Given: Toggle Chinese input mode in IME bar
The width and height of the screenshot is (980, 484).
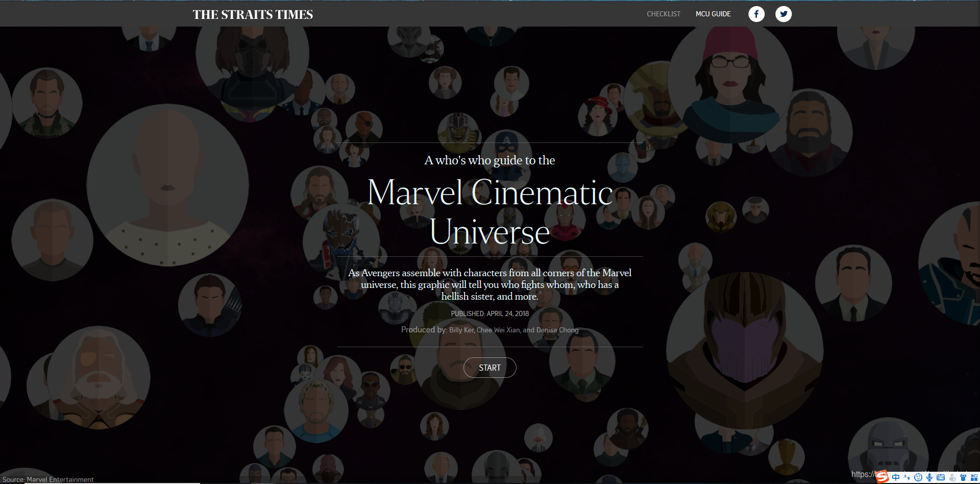Looking at the screenshot, I should click(896, 477).
